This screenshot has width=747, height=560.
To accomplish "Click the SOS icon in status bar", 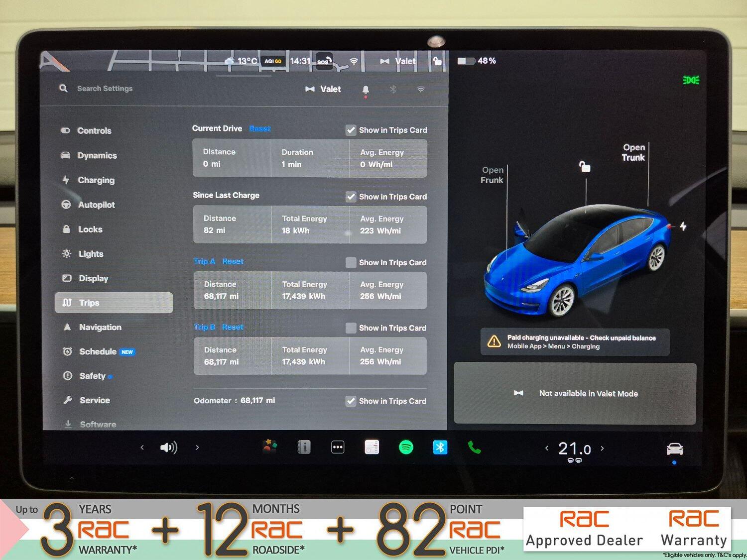I will (324, 61).
